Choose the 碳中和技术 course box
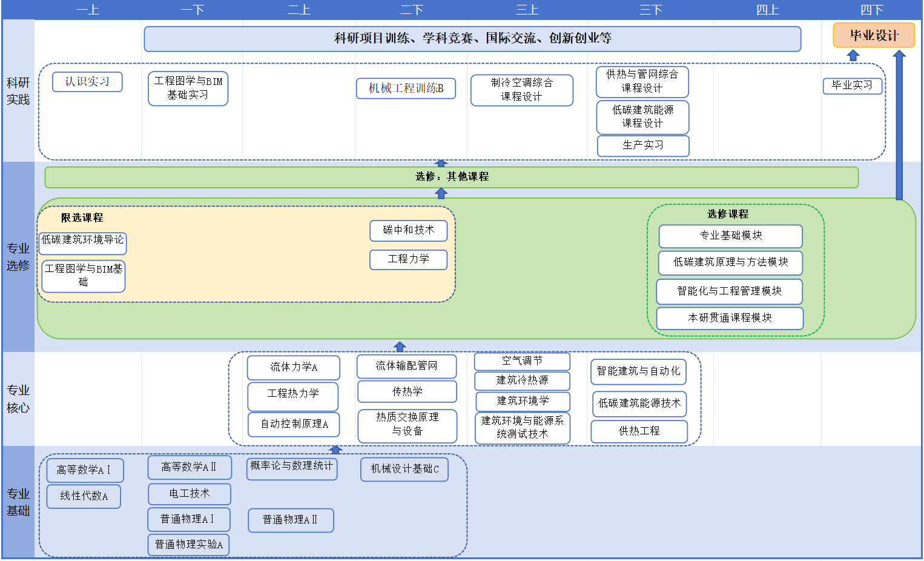924x561 pixels. click(409, 230)
